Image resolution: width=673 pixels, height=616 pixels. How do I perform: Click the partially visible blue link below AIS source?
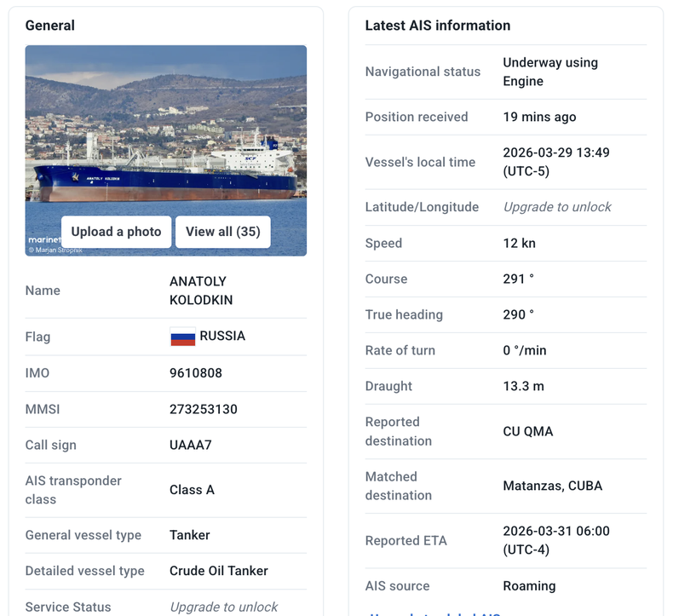click(x=434, y=613)
